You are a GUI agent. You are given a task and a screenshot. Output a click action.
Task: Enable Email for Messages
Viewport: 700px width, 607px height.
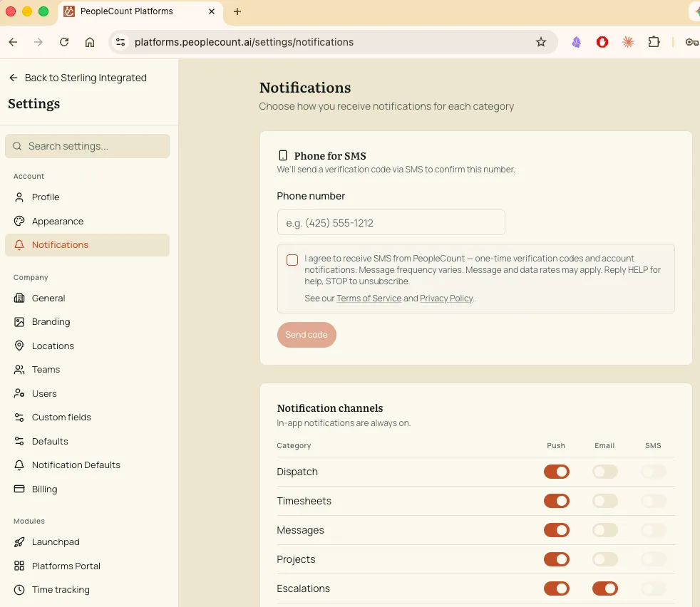605,530
